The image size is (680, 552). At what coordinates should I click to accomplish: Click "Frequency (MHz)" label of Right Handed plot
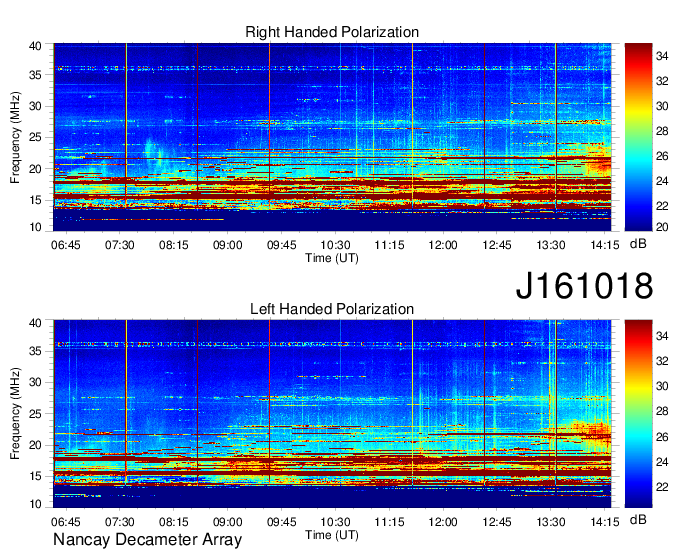tap(15, 137)
